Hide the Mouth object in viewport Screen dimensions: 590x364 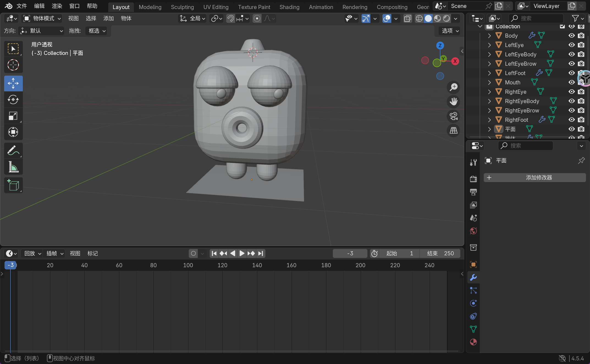pos(572,82)
